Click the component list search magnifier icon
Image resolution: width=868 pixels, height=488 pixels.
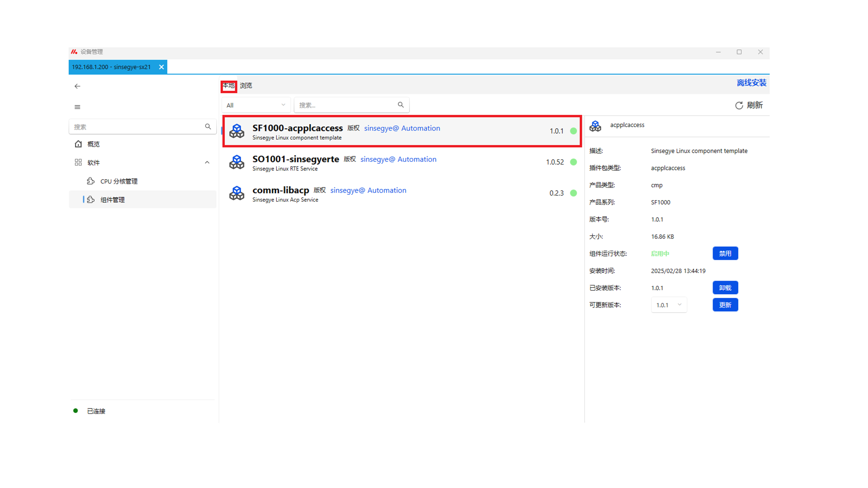click(401, 105)
